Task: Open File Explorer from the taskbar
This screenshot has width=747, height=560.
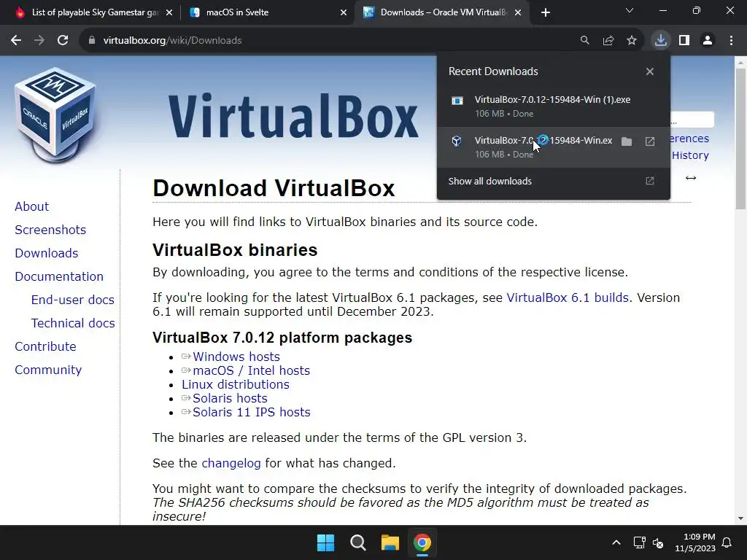Action: 390,542
